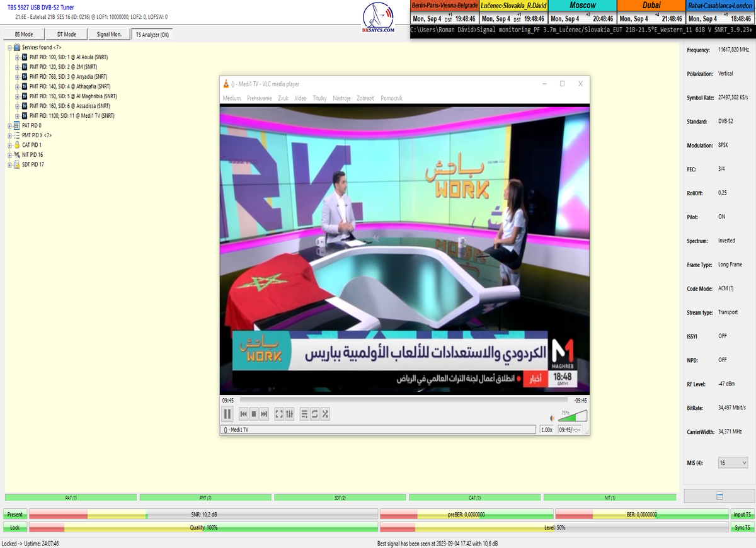Mute audio via VLC speaker icon
Viewport: 756px width, 548px height.
tap(552, 417)
